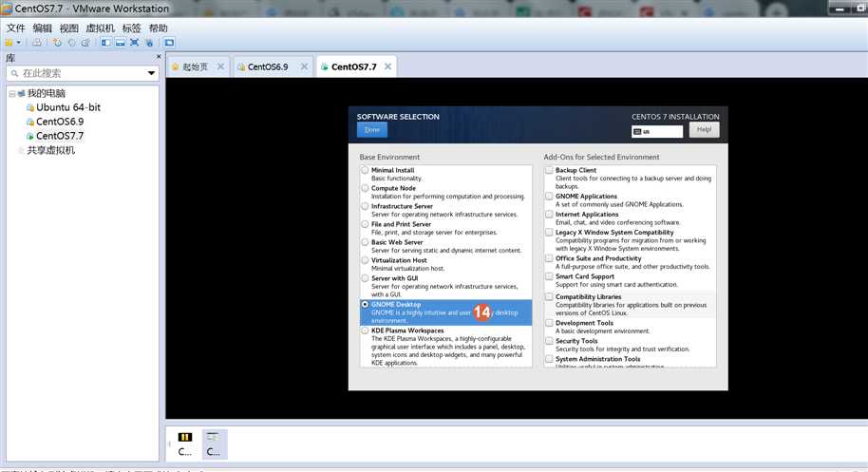Screen dimensions: 868x472
Task: Select CentOS6.9 in the library tree
Action: [x=60, y=122]
